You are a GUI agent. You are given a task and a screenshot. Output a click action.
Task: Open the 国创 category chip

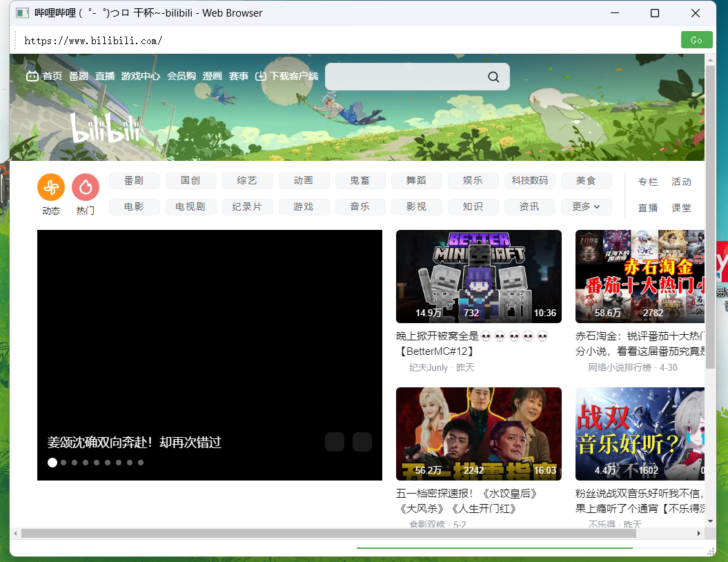pyautogui.click(x=191, y=181)
